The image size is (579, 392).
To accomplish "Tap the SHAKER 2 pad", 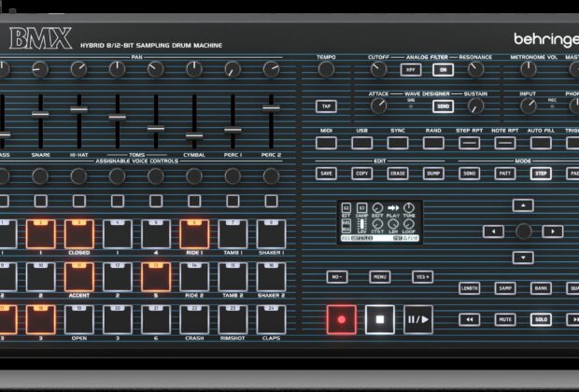I will 271,277.
